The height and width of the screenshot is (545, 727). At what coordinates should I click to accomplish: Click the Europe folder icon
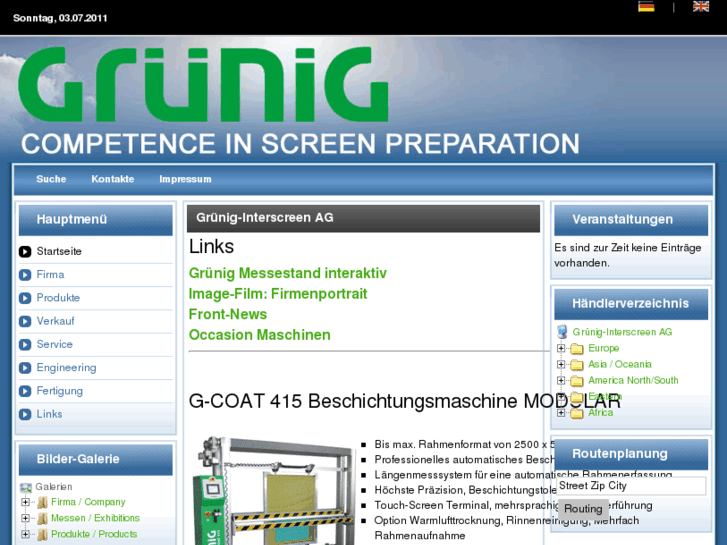click(577, 348)
